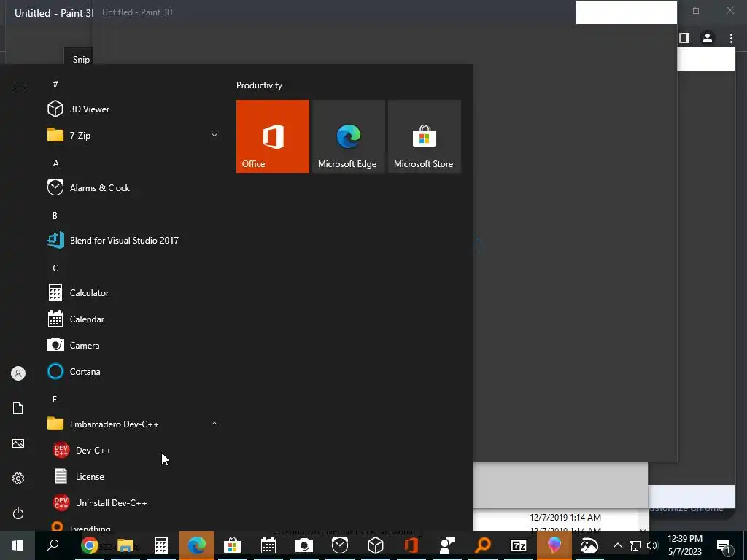Open Chrome three-dot menu

[731, 38]
